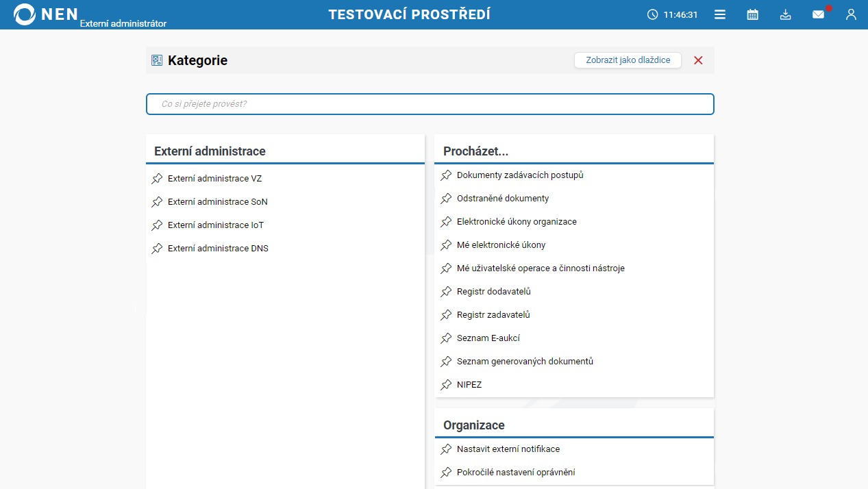The height and width of the screenshot is (489, 868).
Task: Open Registr zadavatelů
Action: tap(493, 315)
